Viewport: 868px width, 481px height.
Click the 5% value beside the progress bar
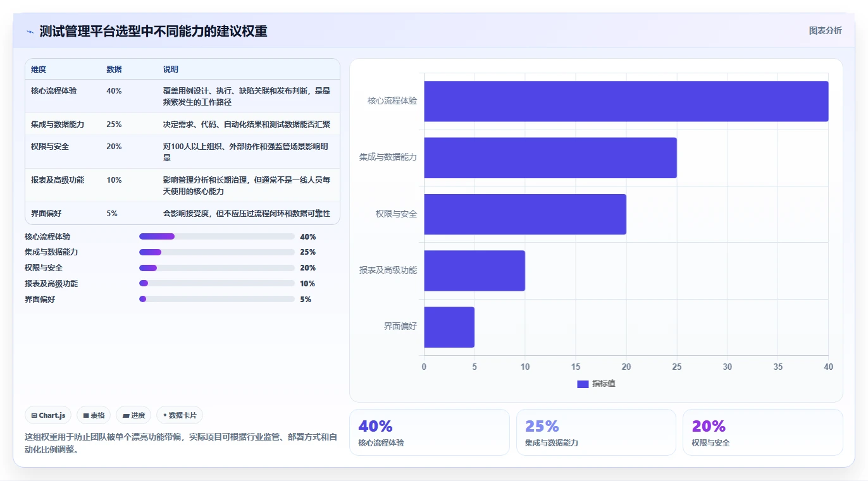tap(306, 300)
